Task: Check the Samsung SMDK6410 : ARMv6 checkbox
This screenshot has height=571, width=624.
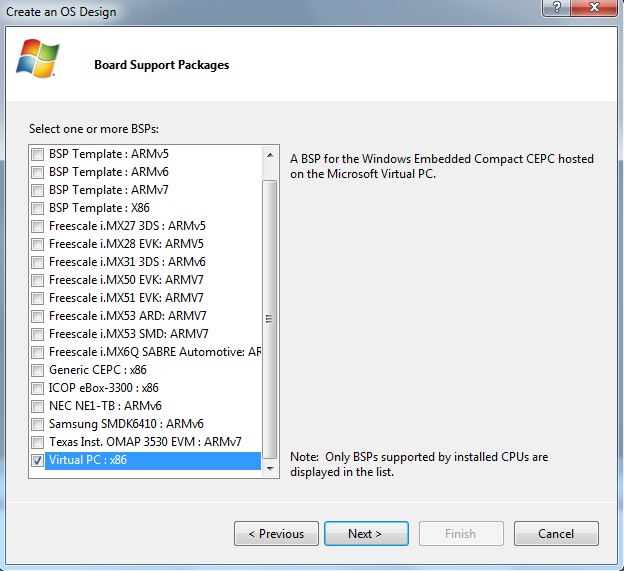Action: (x=37, y=424)
